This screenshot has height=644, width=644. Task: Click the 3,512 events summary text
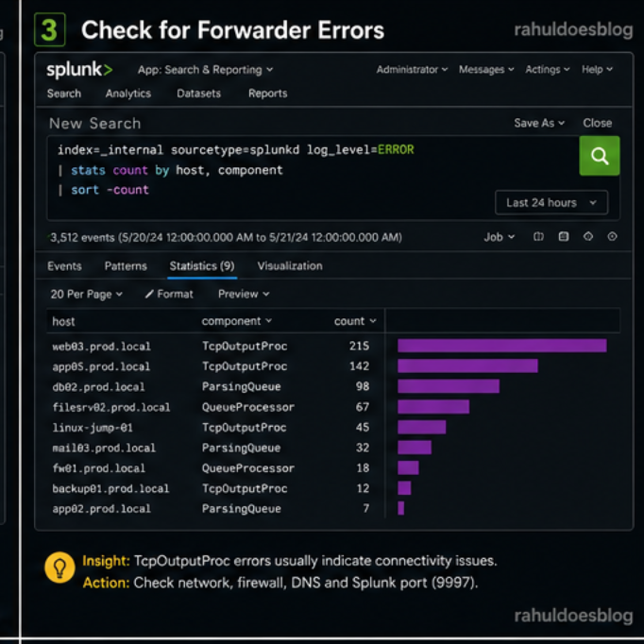(x=226, y=237)
